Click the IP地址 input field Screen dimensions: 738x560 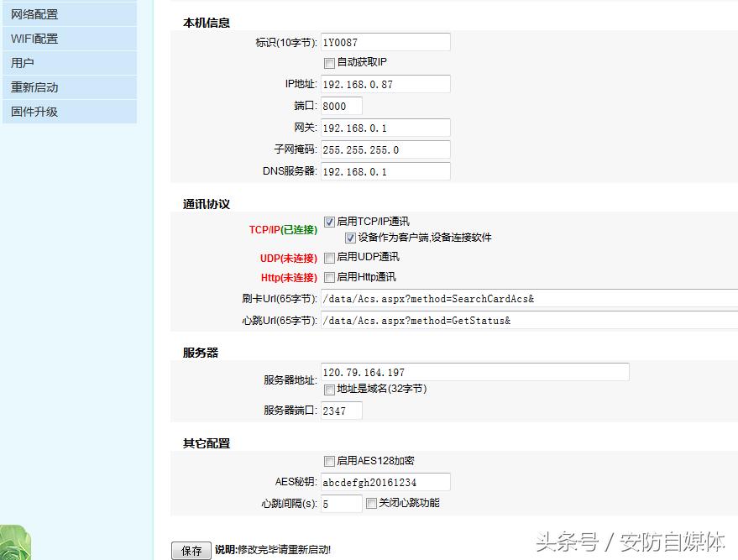pyautogui.click(x=385, y=84)
